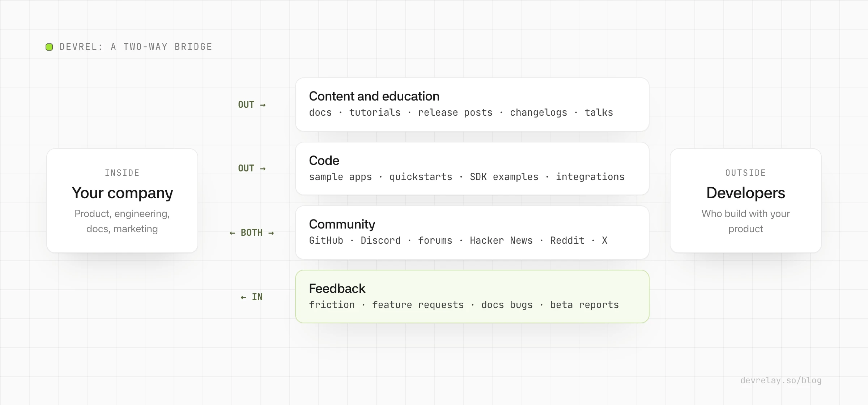Click 'sample apps' in the Code card
Image resolution: width=868 pixels, height=405 pixels.
point(340,177)
